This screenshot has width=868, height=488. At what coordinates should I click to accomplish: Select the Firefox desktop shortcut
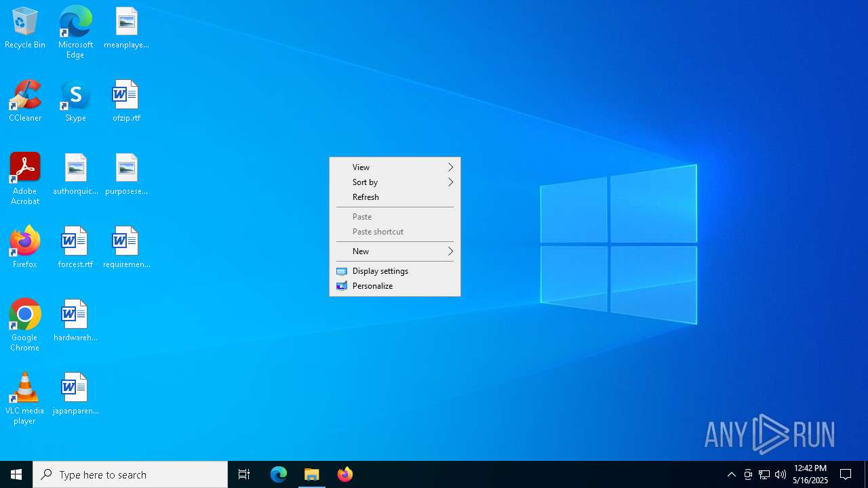coord(25,248)
